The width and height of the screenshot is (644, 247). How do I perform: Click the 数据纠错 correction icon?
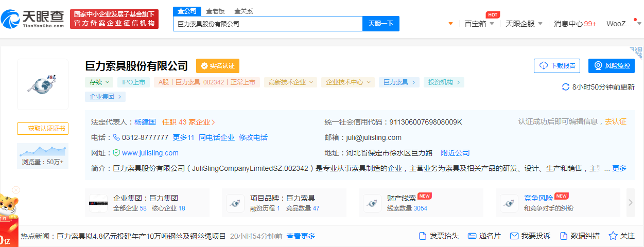(x=564, y=236)
